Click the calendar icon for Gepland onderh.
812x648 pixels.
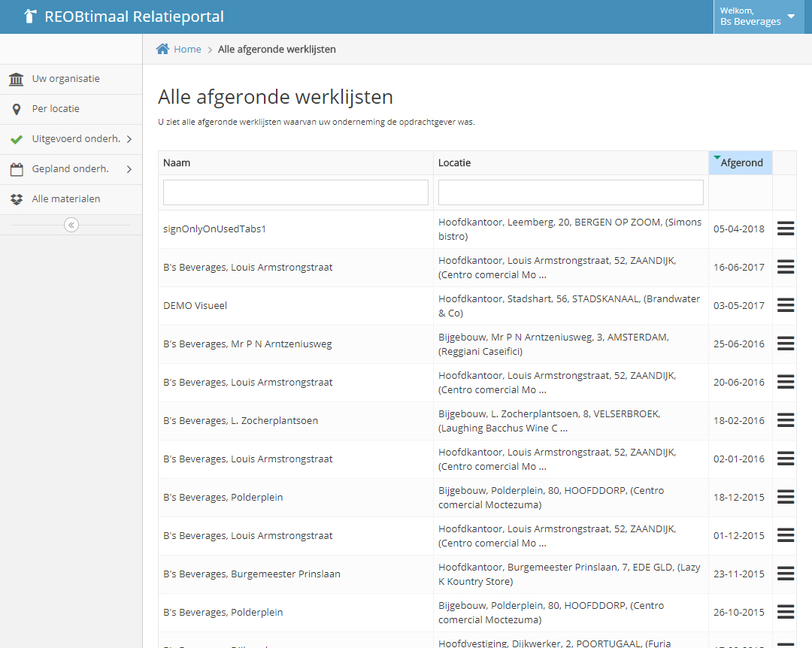16,170
